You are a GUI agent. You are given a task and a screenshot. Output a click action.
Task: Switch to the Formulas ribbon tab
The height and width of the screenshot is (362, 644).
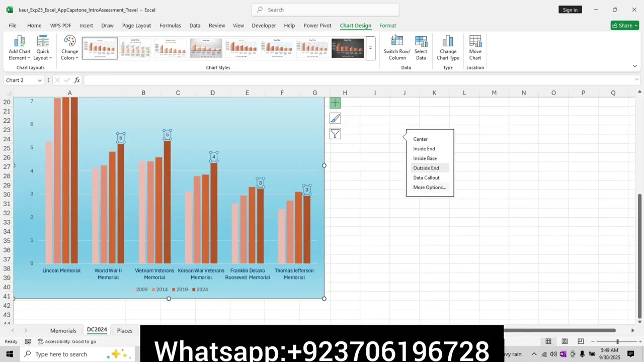(x=170, y=26)
